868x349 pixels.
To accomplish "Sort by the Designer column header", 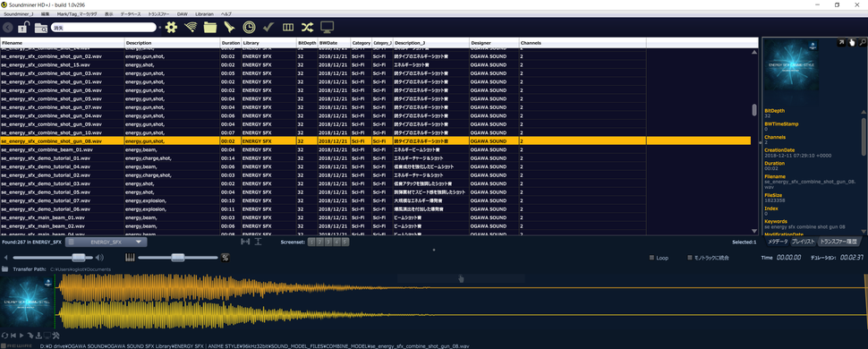I will [494, 43].
